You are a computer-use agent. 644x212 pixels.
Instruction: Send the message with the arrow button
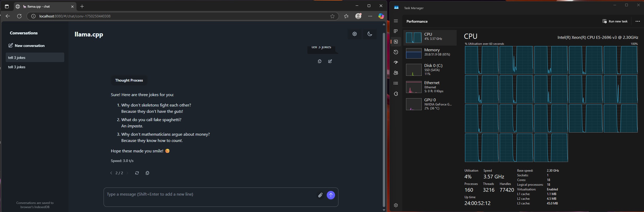coord(331,195)
